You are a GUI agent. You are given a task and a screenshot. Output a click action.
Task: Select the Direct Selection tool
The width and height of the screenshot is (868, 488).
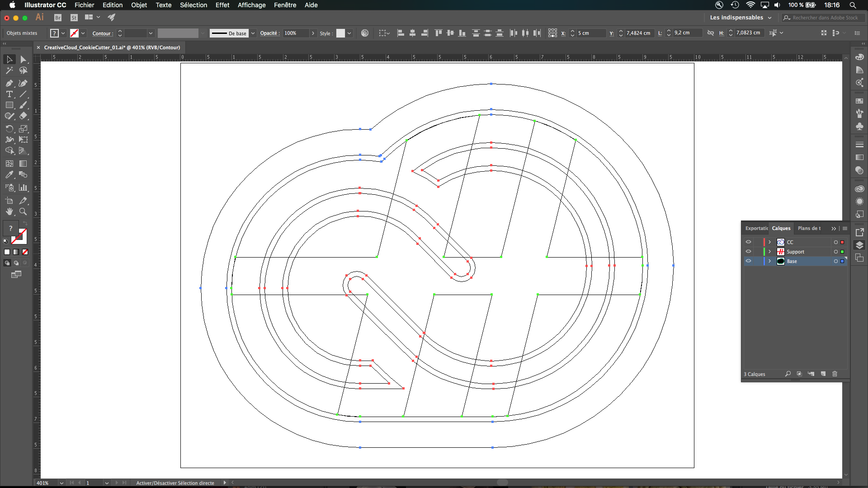pyautogui.click(x=24, y=60)
